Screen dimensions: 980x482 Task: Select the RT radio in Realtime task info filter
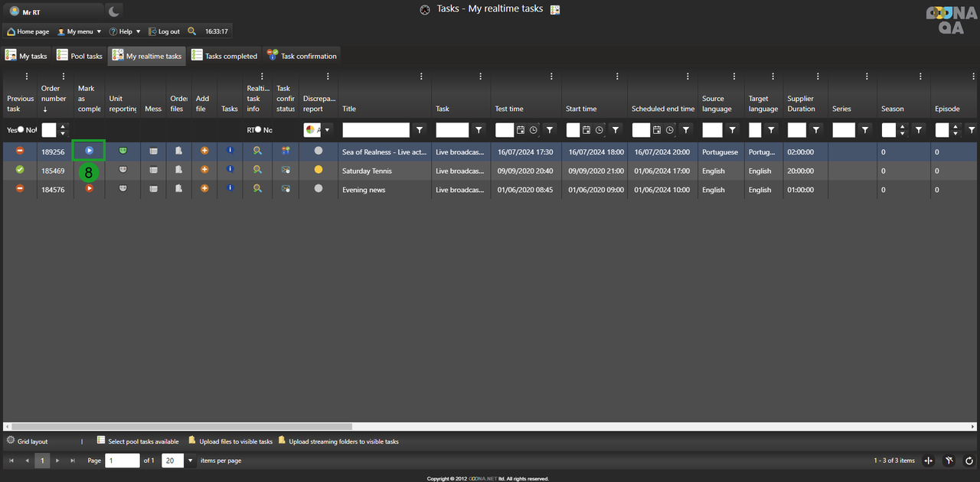(x=259, y=130)
